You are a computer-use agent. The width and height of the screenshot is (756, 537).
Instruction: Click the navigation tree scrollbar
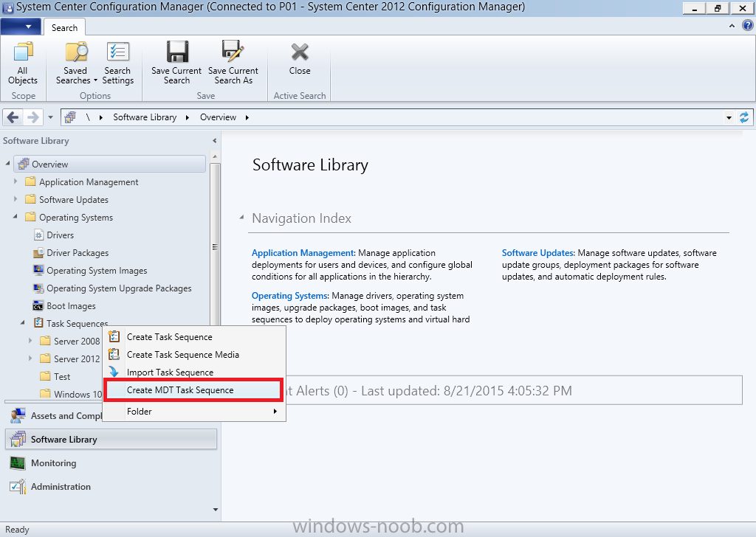click(x=215, y=247)
